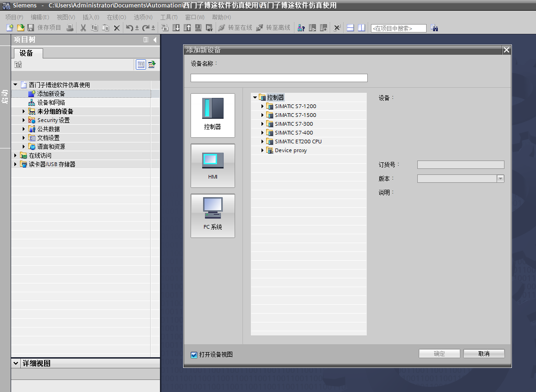Screen dimensions: 536x392
Task: Expand the 公共数据 tree node
Action: 24,129
